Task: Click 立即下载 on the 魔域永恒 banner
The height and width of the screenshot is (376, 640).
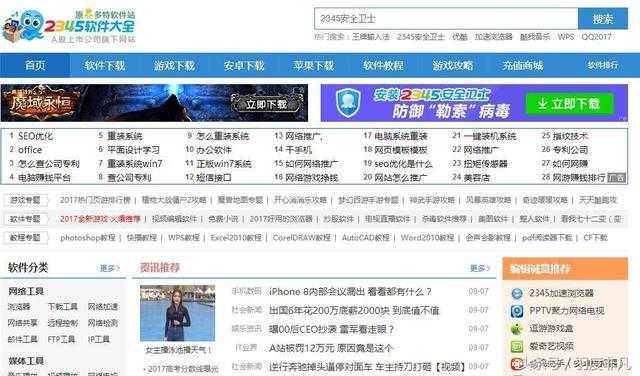Action: [267, 104]
